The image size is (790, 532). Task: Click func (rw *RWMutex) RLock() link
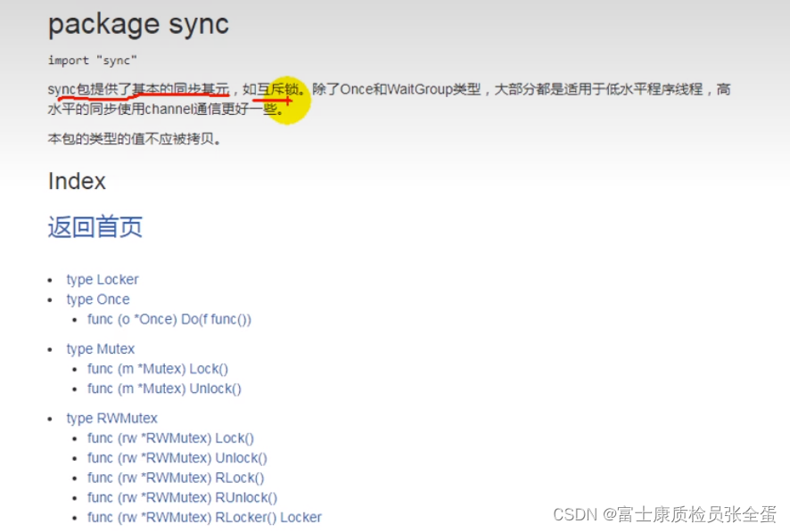point(175,478)
